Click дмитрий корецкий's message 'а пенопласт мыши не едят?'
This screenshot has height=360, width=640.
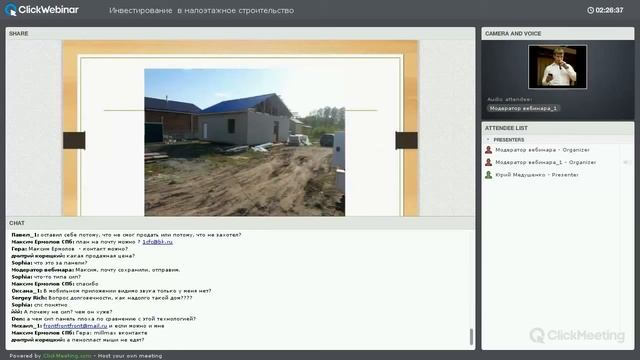coord(78,340)
